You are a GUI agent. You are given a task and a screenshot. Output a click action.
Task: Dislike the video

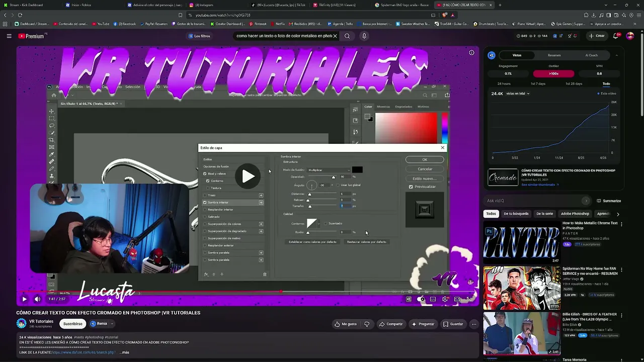coord(367,324)
